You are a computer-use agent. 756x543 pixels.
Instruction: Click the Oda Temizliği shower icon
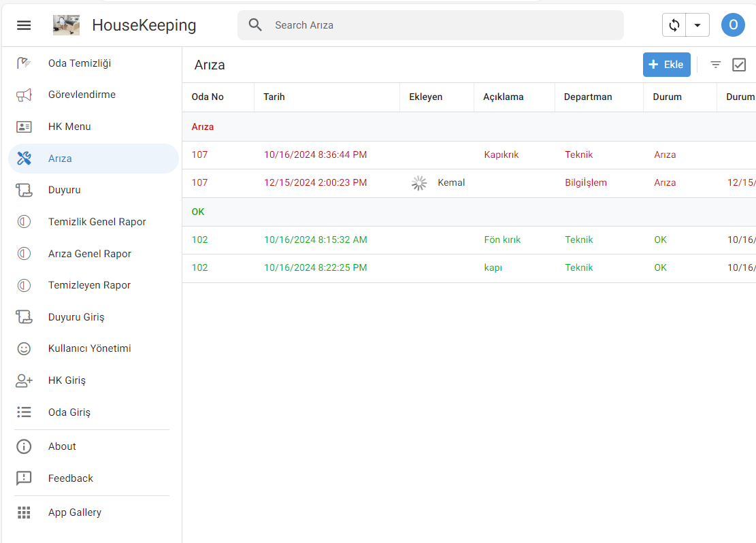[x=24, y=63]
